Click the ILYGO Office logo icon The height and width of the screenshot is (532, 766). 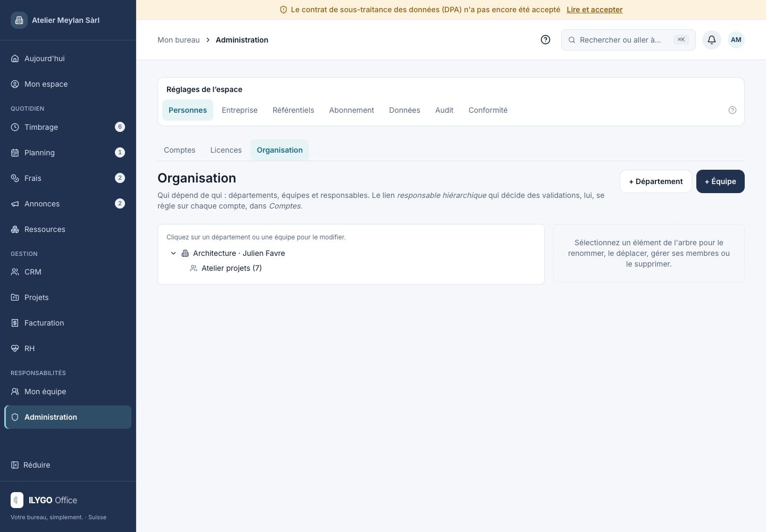(17, 500)
